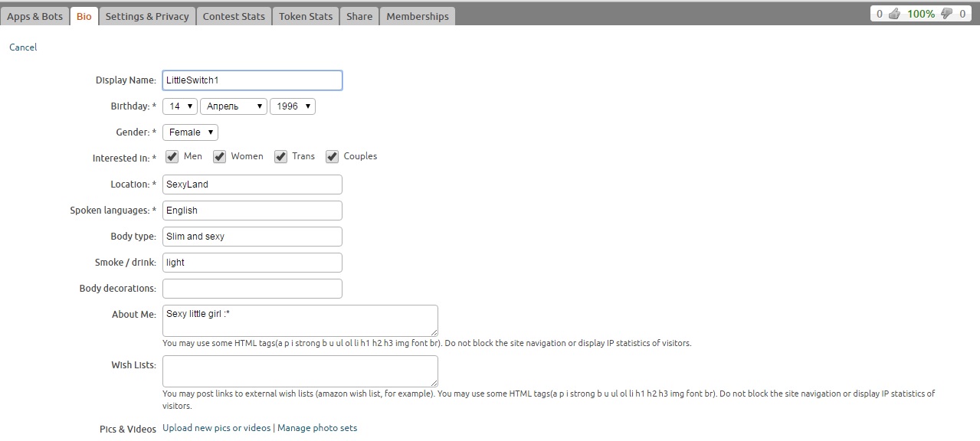The height and width of the screenshot is (441, 980).
Task: Click Upload new pics or videos link
Action: 217,428
